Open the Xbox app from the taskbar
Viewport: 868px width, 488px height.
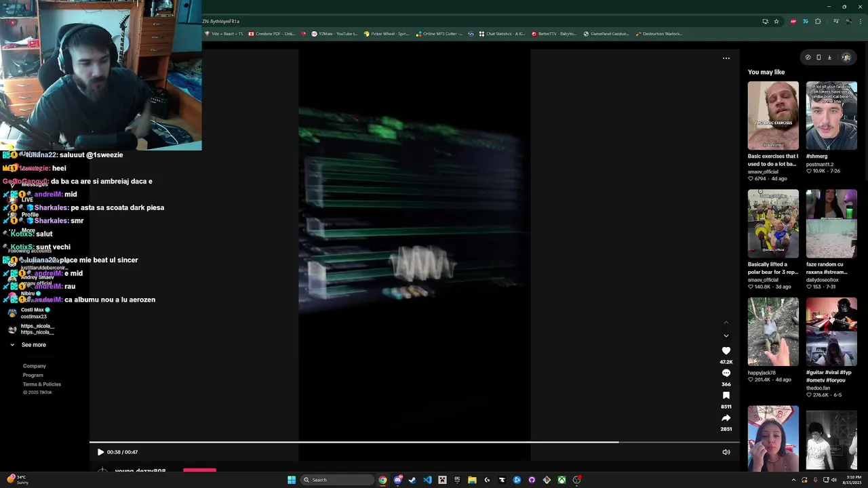tap(561, 480)
